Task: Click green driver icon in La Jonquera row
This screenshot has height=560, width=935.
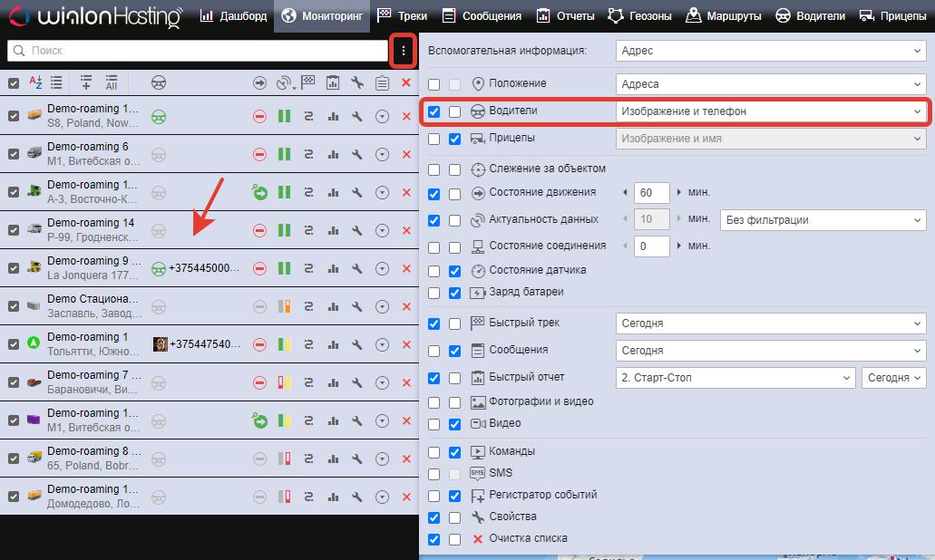Action: point(159,269)
